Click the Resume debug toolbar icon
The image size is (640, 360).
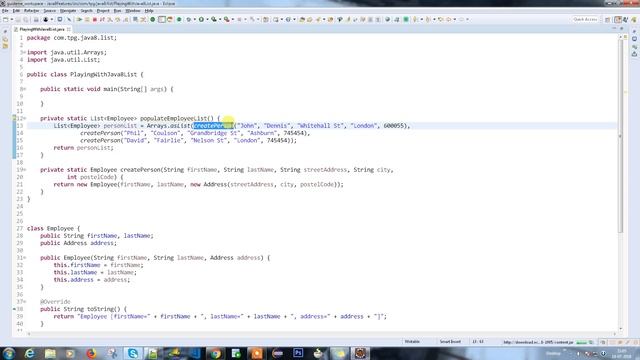(x=79, y=20)
